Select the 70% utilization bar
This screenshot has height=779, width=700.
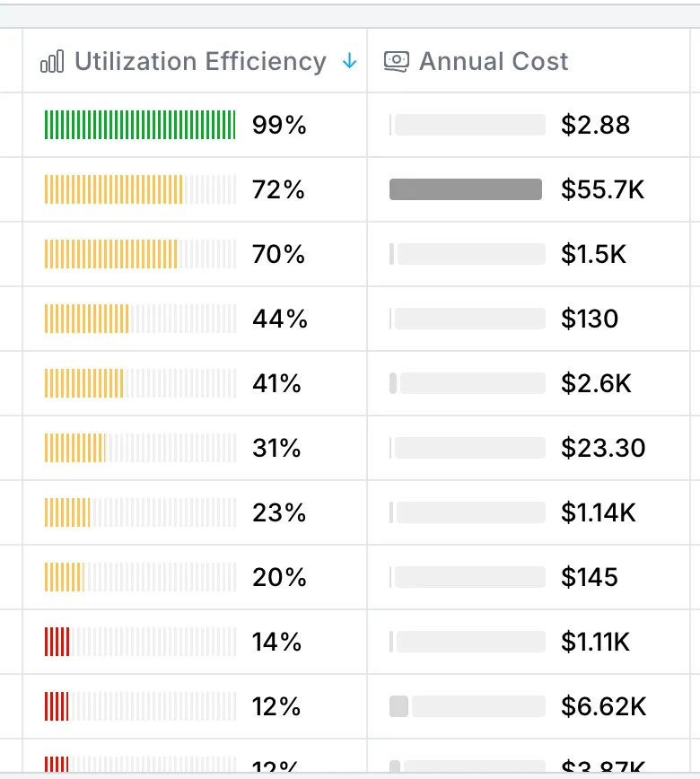[x=140, y=255]
